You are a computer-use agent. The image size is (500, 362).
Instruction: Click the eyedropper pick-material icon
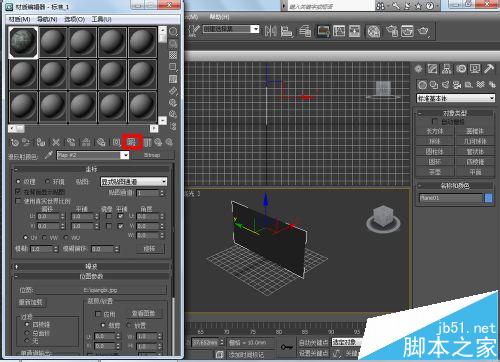point(49,155)
